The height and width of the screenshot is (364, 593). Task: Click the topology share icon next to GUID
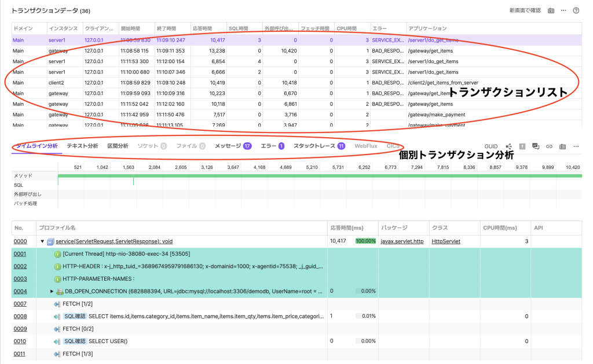coord(509,146)
